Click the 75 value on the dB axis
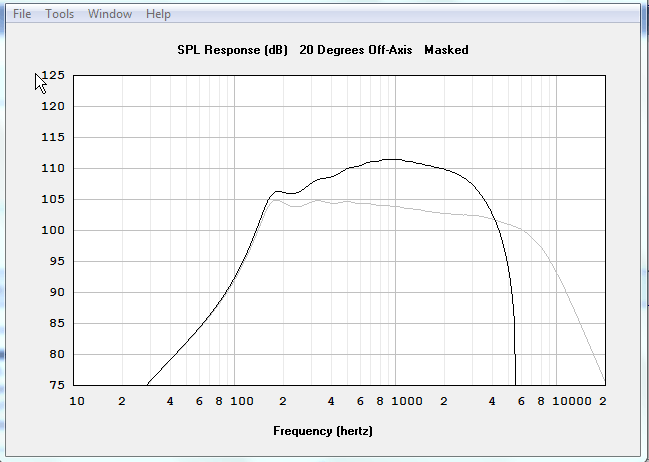Viewport: 649px width, 462px height. click(x=57, y=385)
